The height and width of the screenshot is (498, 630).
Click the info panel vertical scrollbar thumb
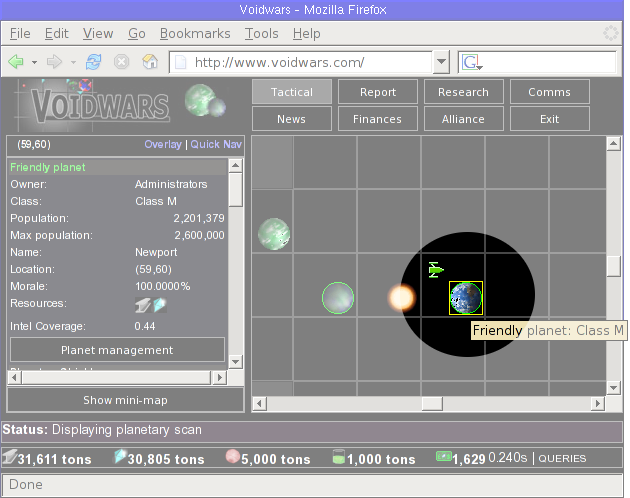[x=235, y=190]
